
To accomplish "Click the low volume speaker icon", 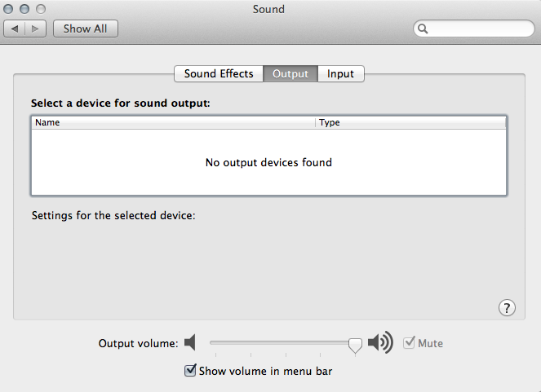I will coord(190,343).
